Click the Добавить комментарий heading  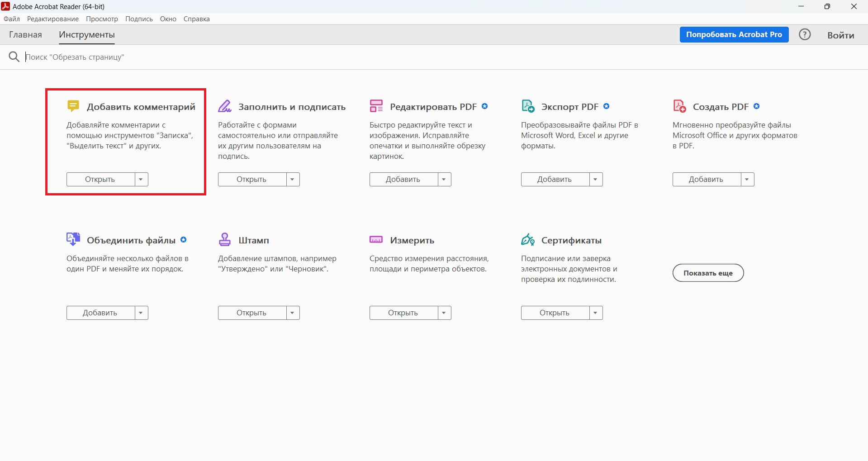point(141,107)
